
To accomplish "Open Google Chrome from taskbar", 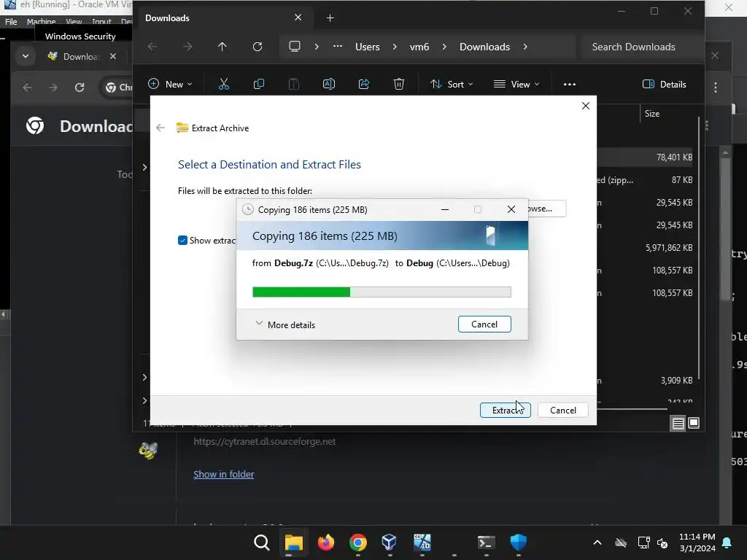I will tap(357, 542).
